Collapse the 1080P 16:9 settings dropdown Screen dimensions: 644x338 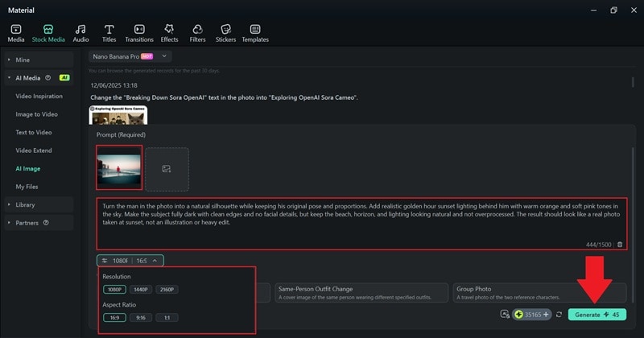130,261
